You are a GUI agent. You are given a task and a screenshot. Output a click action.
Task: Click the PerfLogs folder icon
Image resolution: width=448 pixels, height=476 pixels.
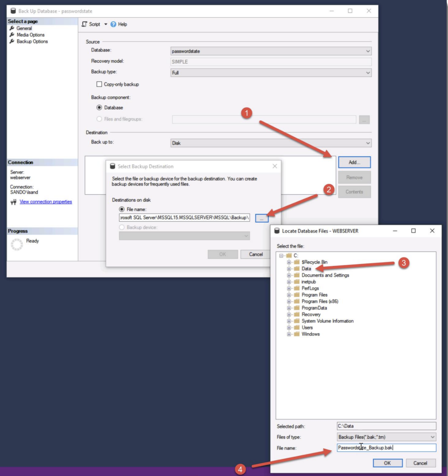(296, 288)
